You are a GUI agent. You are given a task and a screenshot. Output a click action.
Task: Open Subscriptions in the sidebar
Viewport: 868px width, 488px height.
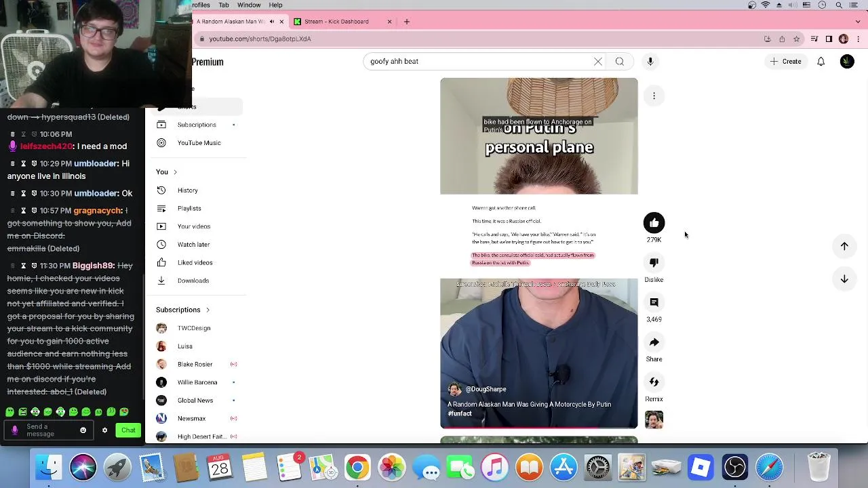pos(197,125)
